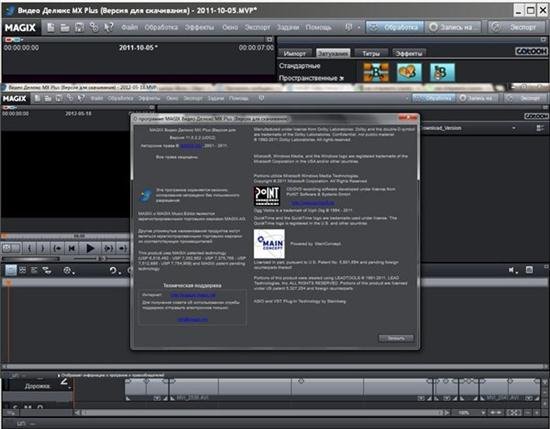This screenshot has width=550, height=429.
Task: Activate timeline mode view icon
Action: [11, 270]
